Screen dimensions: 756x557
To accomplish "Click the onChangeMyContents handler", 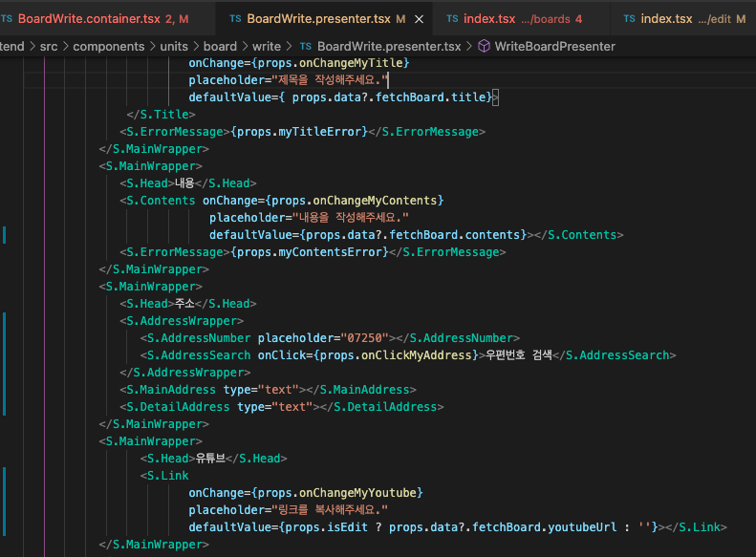I will click(x=375, y=201).
